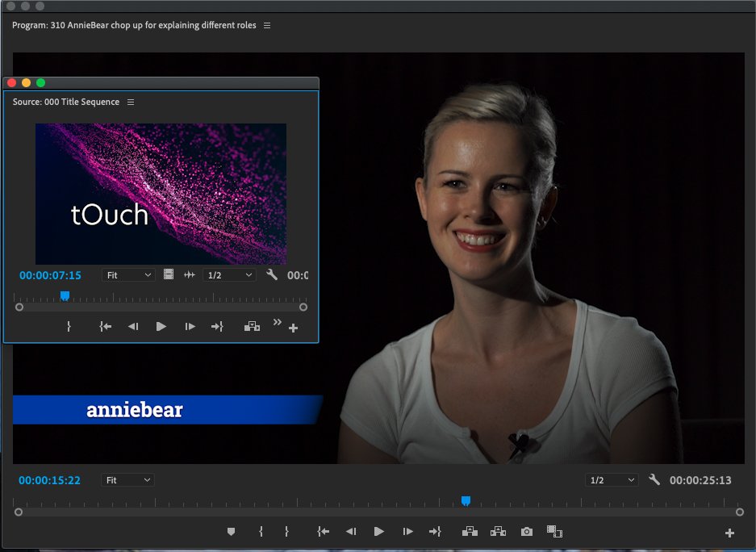Viewport: 756px width, 552px height.
Task: Step back one frame in Source monitor
Action: pyautogui.click(x=133, y=327)
